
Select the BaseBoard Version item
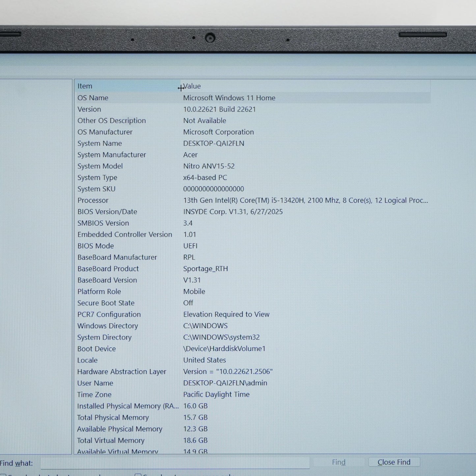107,280
